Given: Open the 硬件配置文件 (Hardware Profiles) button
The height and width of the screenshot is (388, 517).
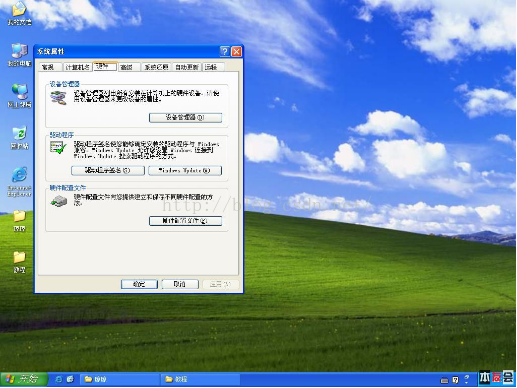Looking at the screenshot, I should tap(185, 221).
